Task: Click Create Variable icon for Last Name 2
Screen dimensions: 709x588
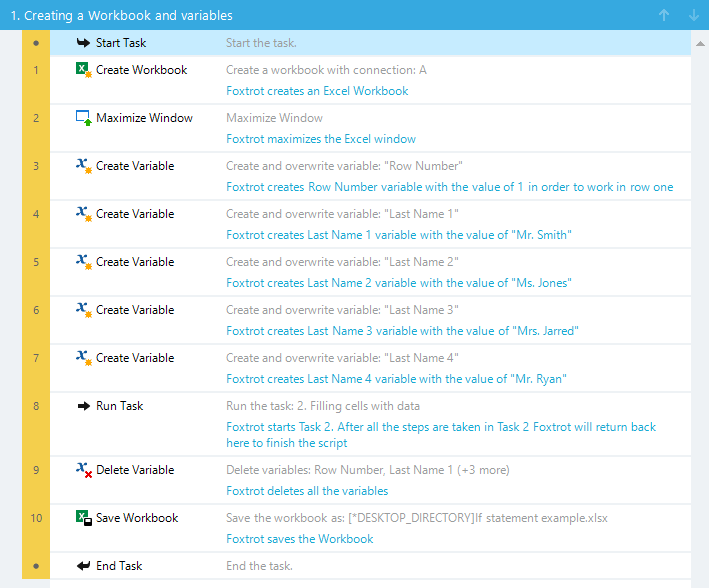Action: coord(84,262)
